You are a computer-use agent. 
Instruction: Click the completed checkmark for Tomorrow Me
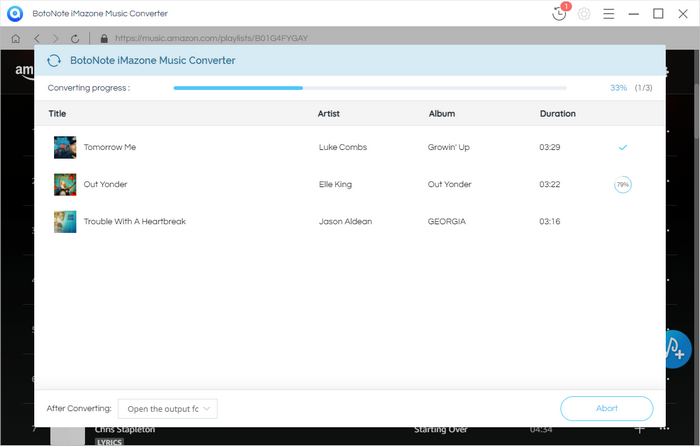click(623, 147)
